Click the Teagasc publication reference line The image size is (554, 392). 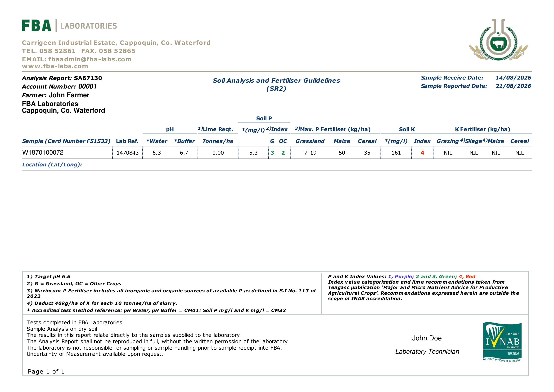[418, 287]
